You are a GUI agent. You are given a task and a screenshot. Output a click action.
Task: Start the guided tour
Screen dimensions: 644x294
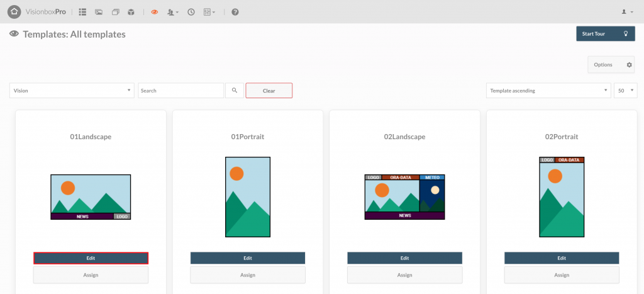click(606, 34)
